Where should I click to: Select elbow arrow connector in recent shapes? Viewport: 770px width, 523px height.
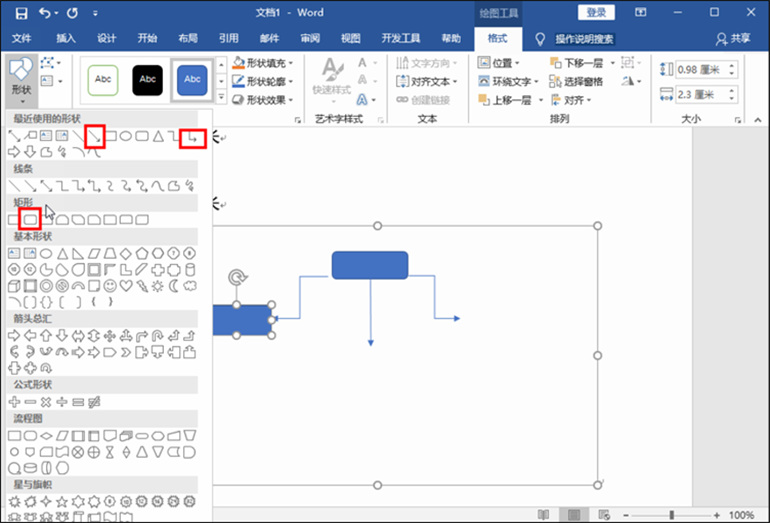pos(192,138)
